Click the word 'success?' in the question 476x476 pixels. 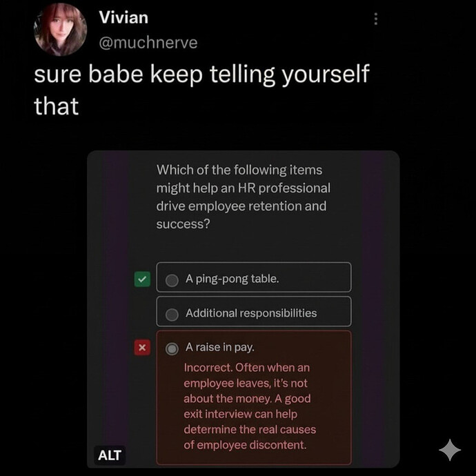(183, 224)
